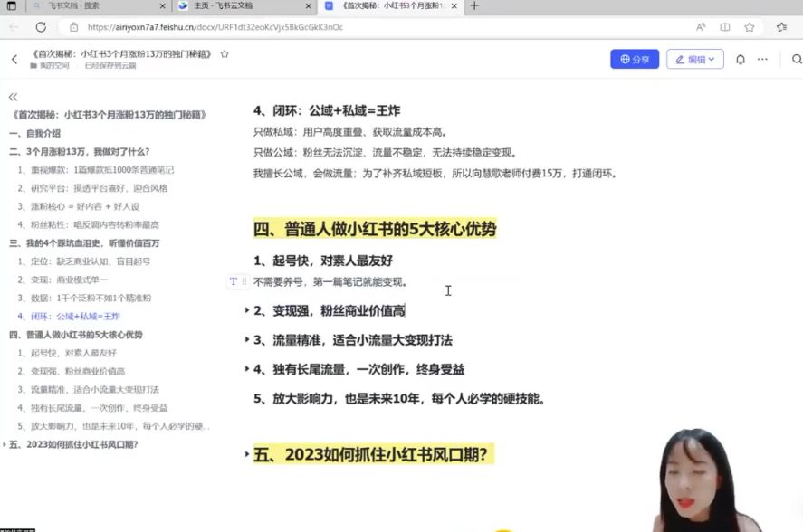Click the search magnifier icon at right
Image resolution: width=803 pixels, height=532 pixels.
click(x=797, y=60)
